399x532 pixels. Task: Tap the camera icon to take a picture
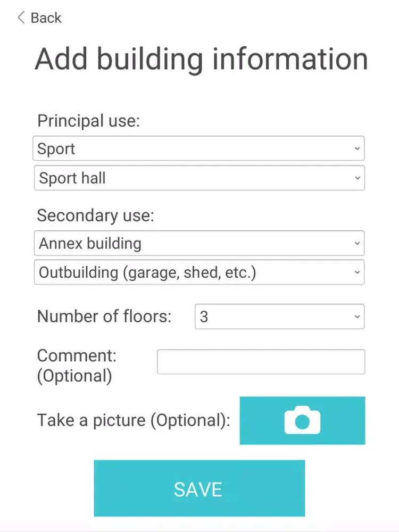tap(302, 420)
